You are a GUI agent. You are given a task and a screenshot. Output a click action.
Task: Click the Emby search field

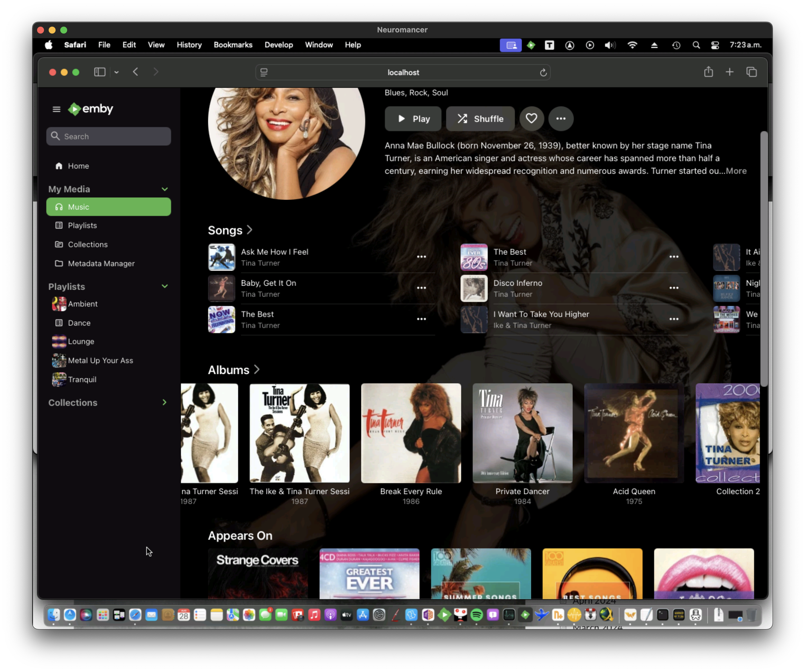pyautogui.click(x=109, y=136)
